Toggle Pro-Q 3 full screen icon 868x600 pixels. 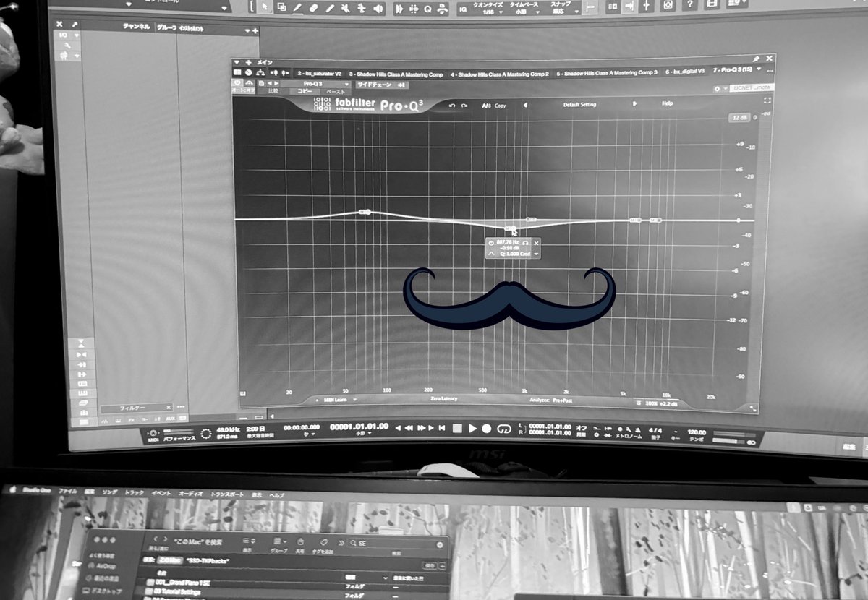pos(767,99)
